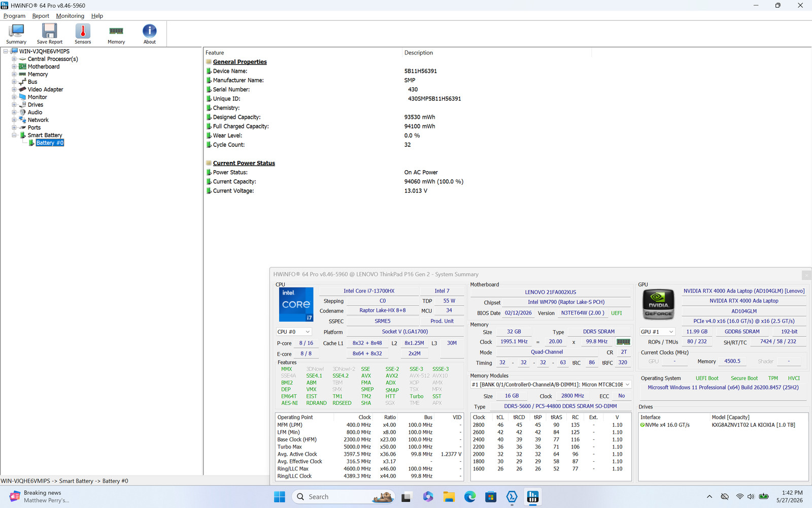This screenshot has height=508, width=812.
Task: Click the Current Power Status heading
Action: pyautogui.click(x=244, y=163)
